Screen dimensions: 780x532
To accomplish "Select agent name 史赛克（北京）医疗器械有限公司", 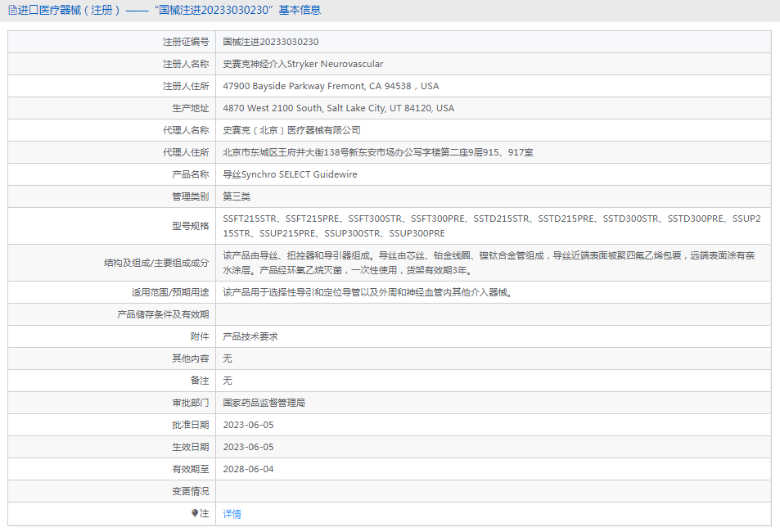I will point(291,130).
